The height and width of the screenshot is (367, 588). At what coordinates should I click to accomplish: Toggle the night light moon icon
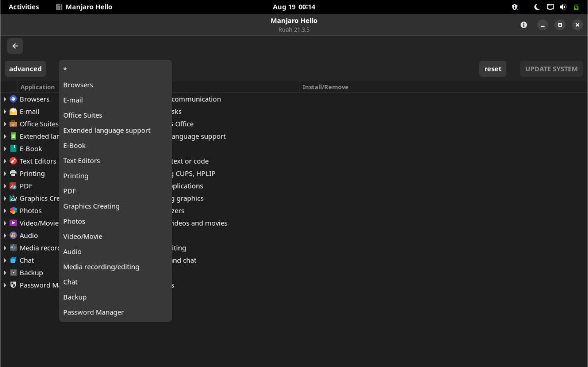[x=537, y=7]
